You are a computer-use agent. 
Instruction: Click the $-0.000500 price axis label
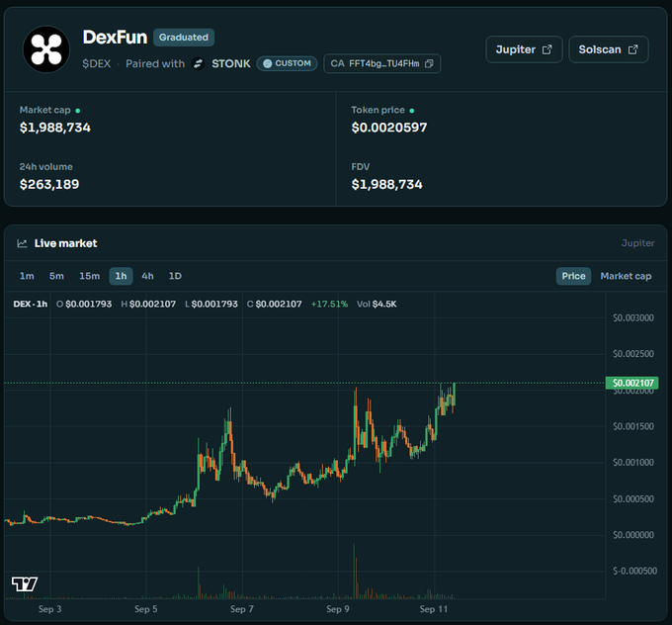634,571
